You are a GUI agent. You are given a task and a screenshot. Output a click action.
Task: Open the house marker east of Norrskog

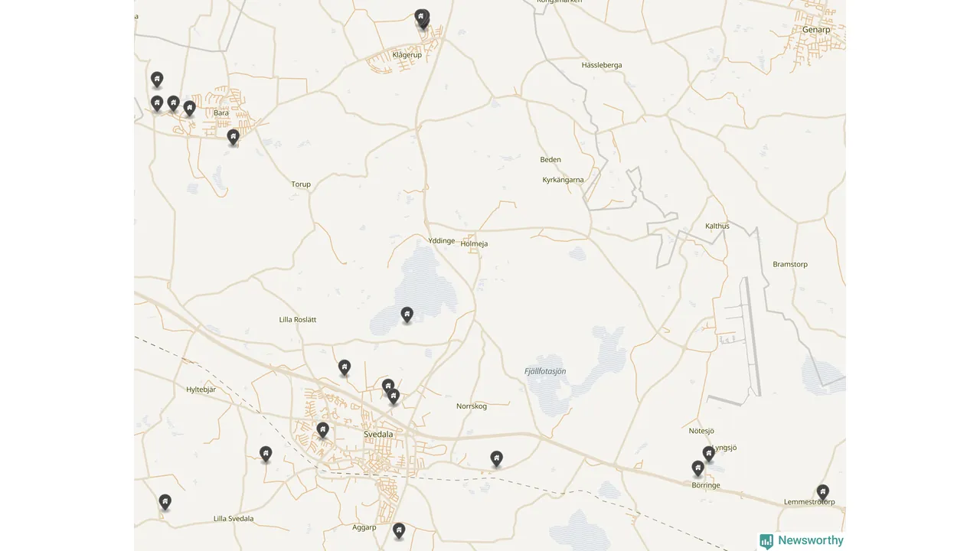coord(497,458)
